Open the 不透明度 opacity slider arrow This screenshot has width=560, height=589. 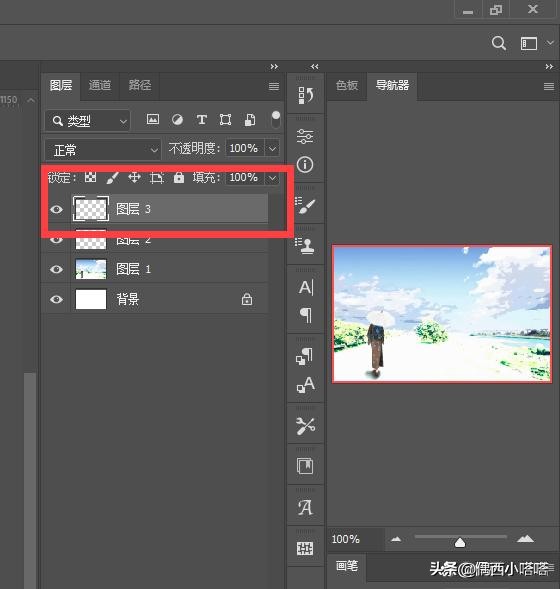pos(272,149)
